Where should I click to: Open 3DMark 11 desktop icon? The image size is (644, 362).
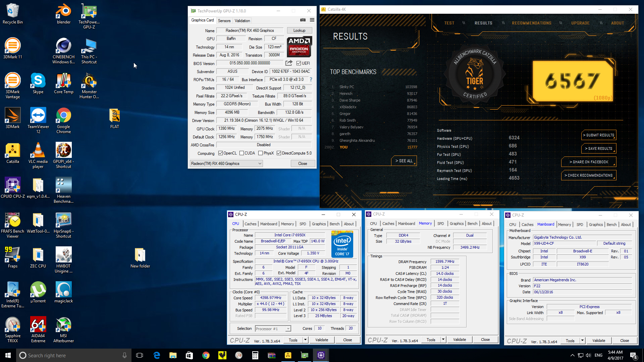click(13, 49)
